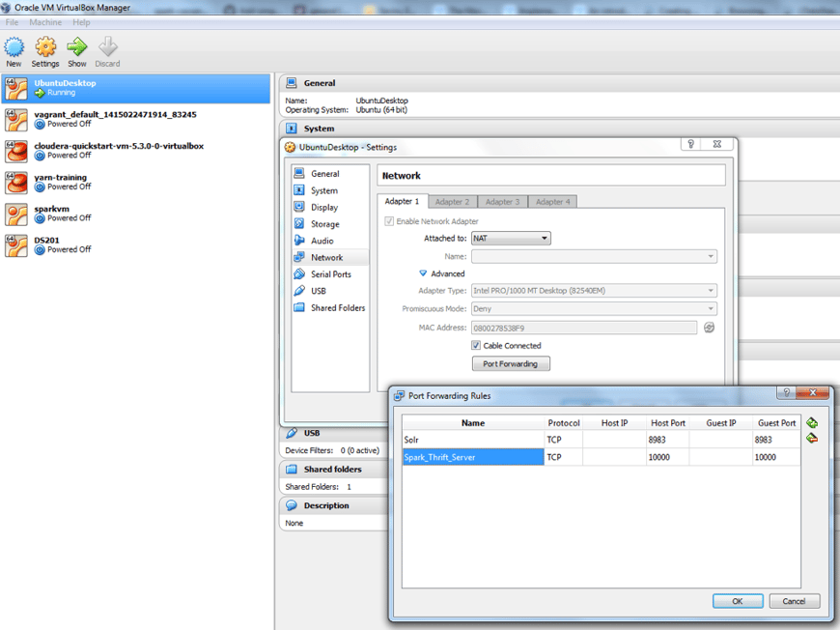Click Spark_Thrift_Server host port 10000 cell
The image size is (840, 630).
click(668, 457)
